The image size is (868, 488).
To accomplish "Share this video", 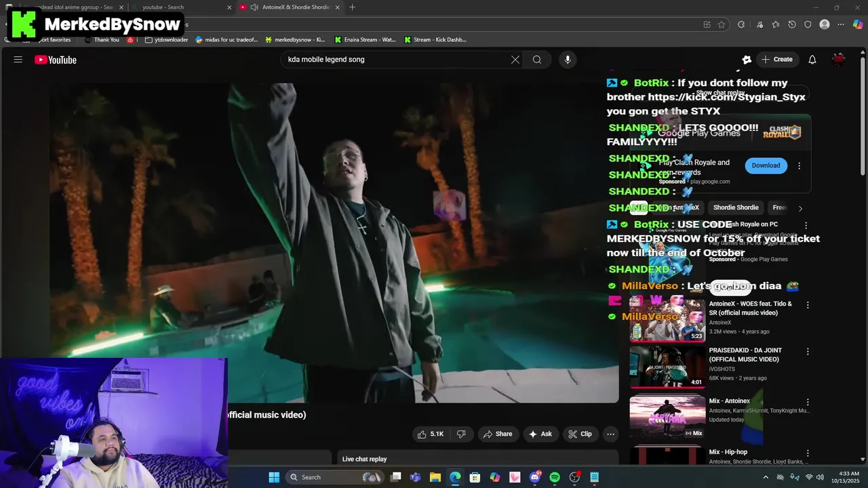I will click(x=497, y=434).
